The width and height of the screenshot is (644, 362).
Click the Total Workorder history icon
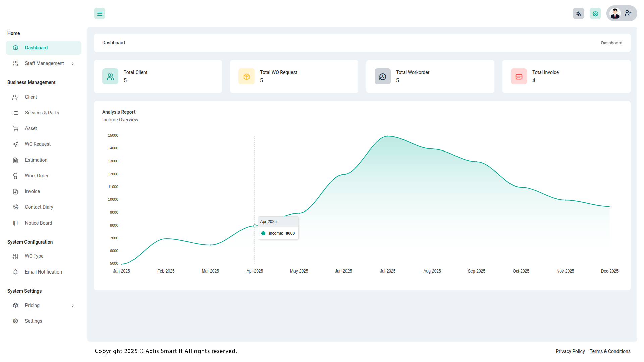coord(383,77)
